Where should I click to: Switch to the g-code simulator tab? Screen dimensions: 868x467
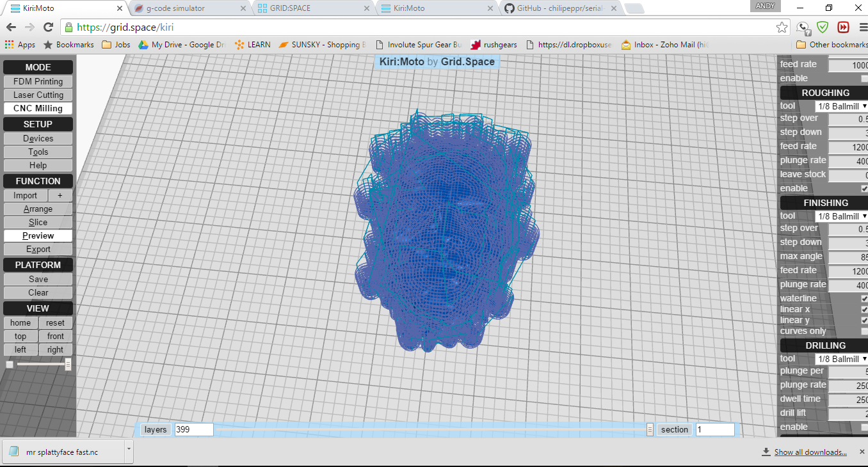pos(189,8)
